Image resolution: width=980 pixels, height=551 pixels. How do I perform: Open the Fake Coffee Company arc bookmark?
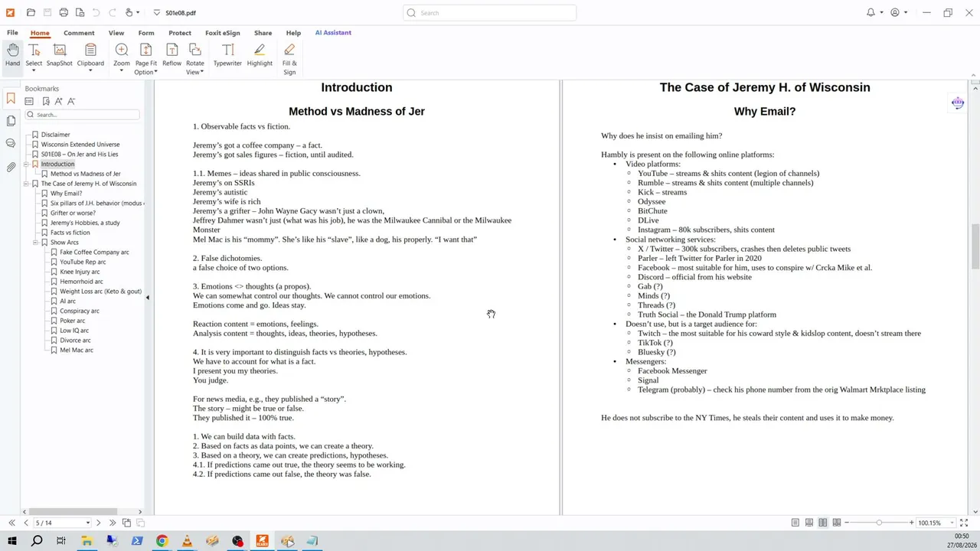(94, 252)
